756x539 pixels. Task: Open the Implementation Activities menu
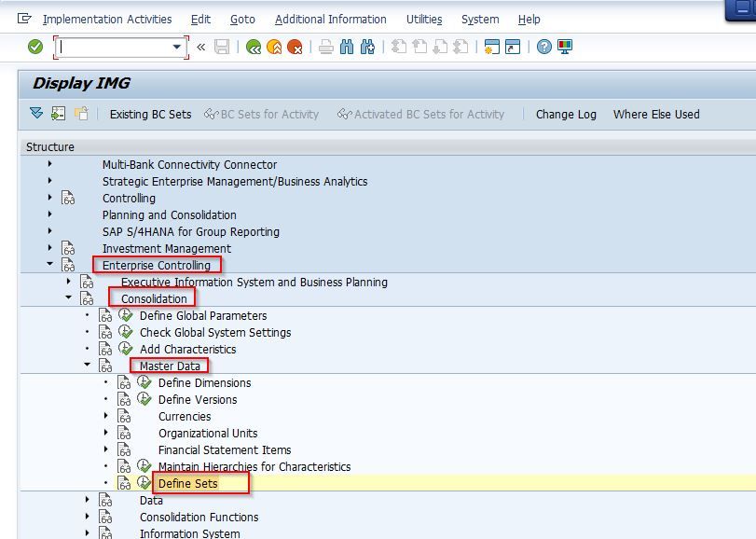107,20
